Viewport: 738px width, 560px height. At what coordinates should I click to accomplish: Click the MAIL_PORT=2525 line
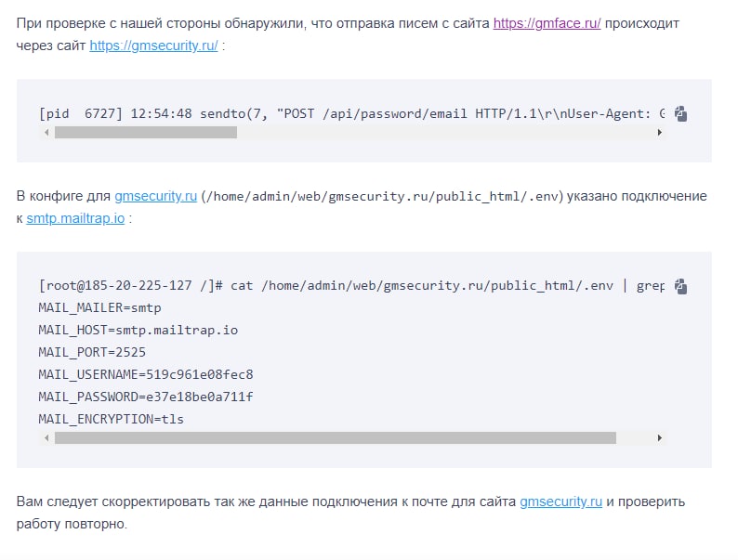[92, 352]
